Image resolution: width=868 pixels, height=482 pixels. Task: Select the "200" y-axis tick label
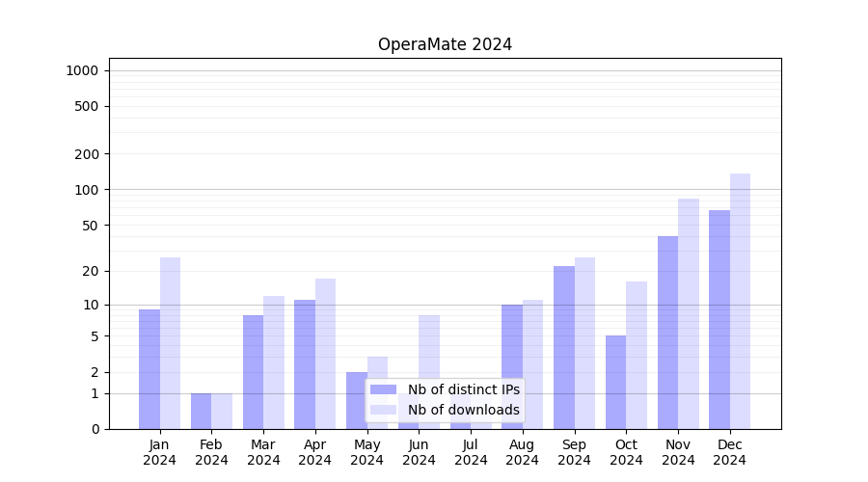point(87,154)
